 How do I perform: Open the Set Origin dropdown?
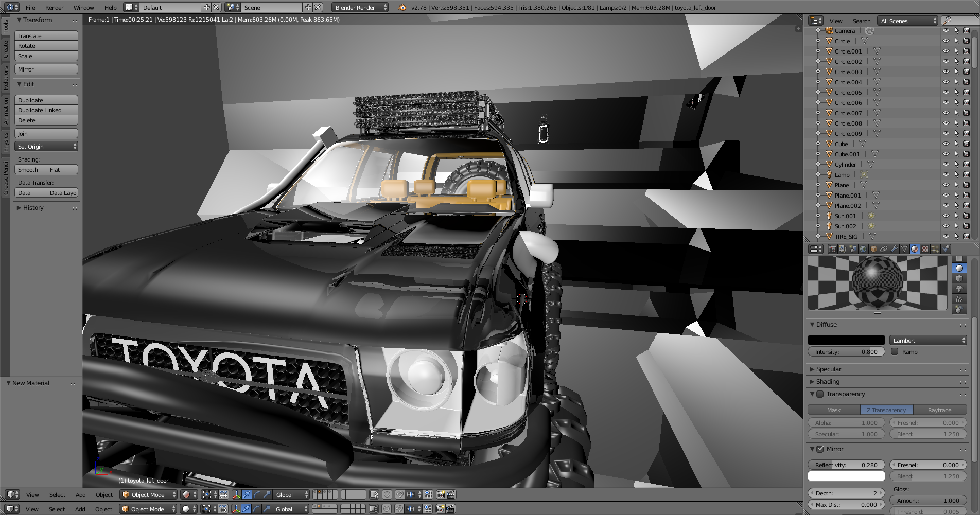click(46, 147)
